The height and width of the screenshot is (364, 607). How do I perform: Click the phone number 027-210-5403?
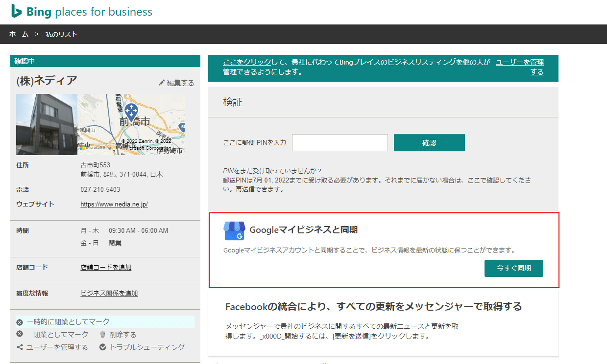pyautogui.click(x=100, y=189)
